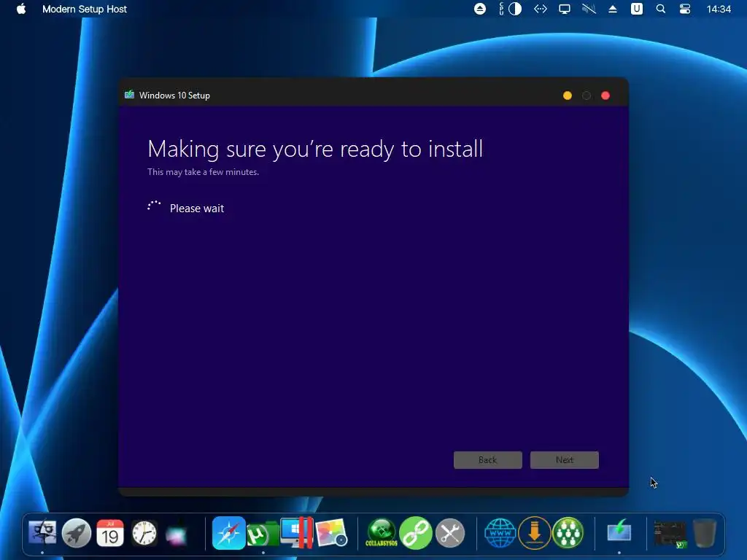Open the orange download arrow icon

pyautogui.click(x=534, y=533)
